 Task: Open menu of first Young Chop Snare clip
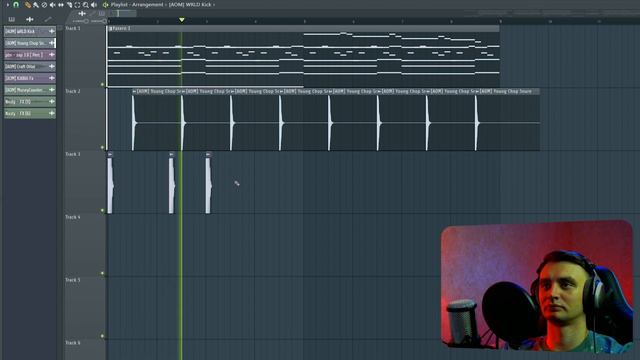tap(134, 91)
